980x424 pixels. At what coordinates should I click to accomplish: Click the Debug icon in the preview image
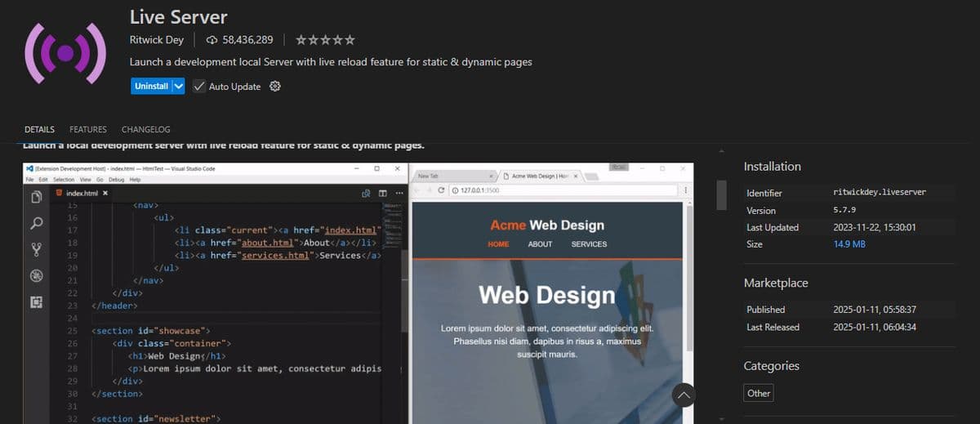coord(36,276)
